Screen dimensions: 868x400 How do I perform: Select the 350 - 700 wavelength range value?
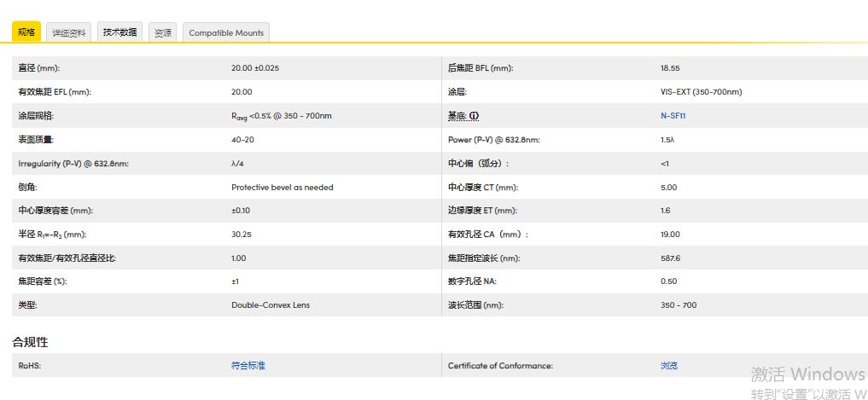tap(679, 304)
